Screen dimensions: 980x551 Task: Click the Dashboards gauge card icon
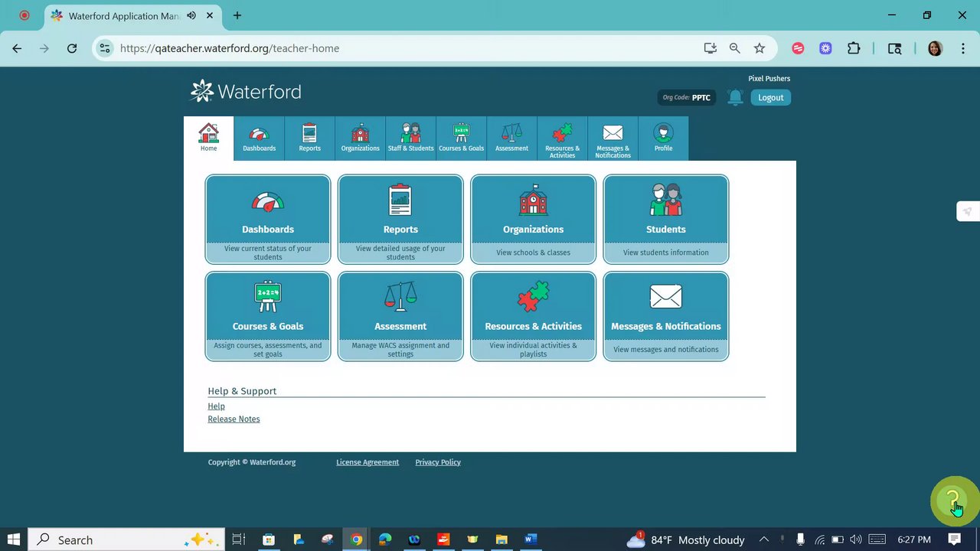coord(268,201)
